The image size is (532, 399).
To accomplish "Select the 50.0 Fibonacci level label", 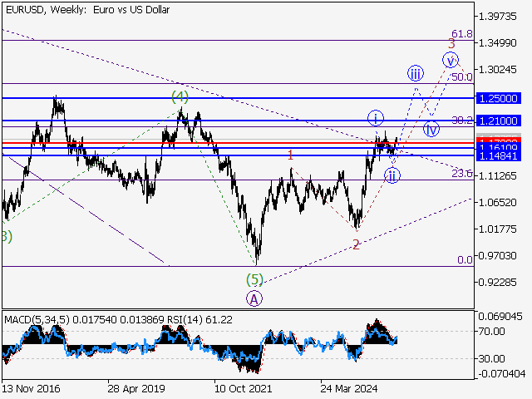I will coord(461,77).
